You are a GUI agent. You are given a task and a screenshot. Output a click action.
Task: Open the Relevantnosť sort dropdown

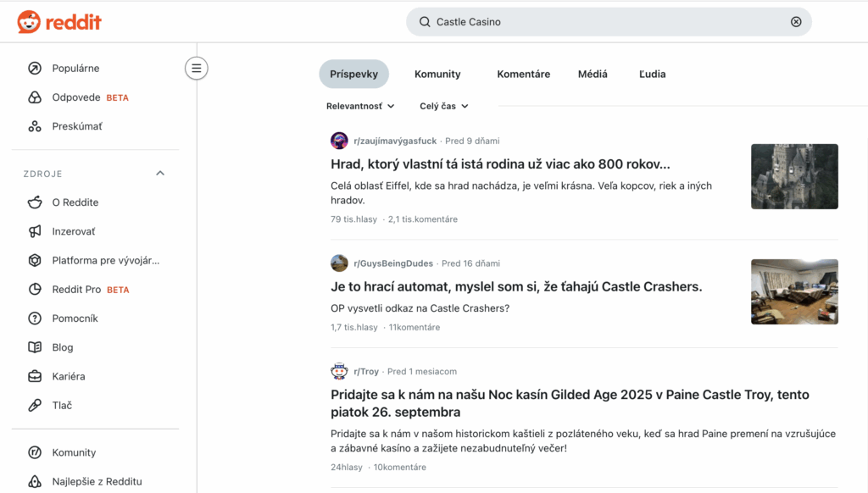(x=360, y=107)
